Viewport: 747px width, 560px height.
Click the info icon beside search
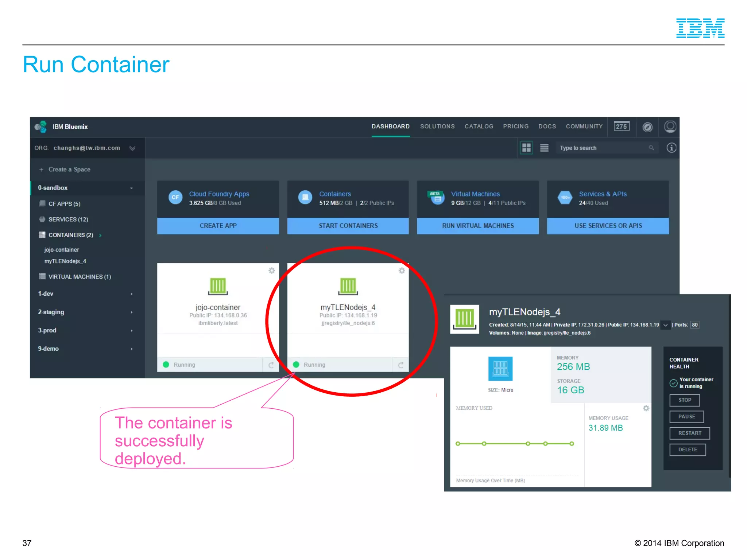(671, 148)
